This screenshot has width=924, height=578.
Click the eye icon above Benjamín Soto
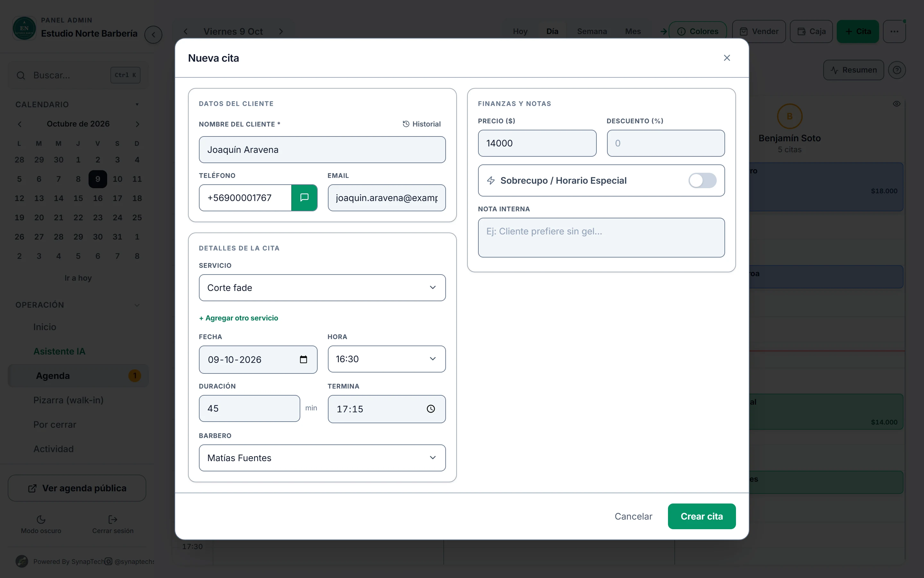(896, 104)
